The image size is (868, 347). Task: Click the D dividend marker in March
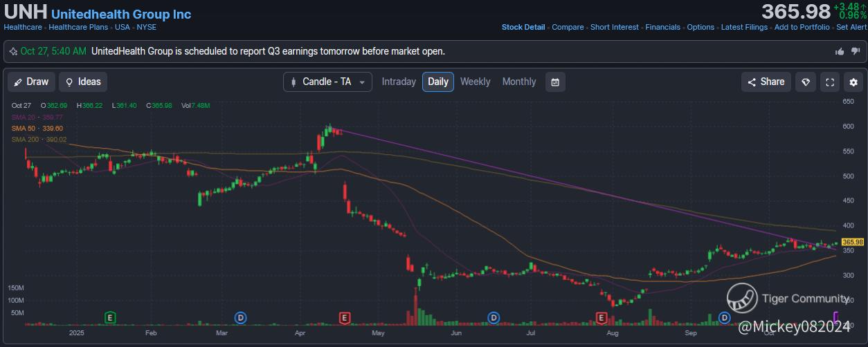[241, 317]
